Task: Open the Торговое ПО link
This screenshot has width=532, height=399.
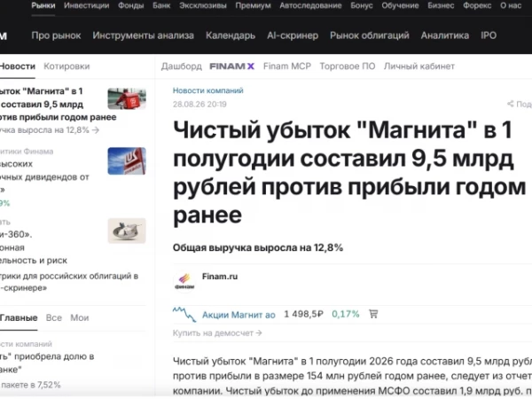Action: [348, 66]
